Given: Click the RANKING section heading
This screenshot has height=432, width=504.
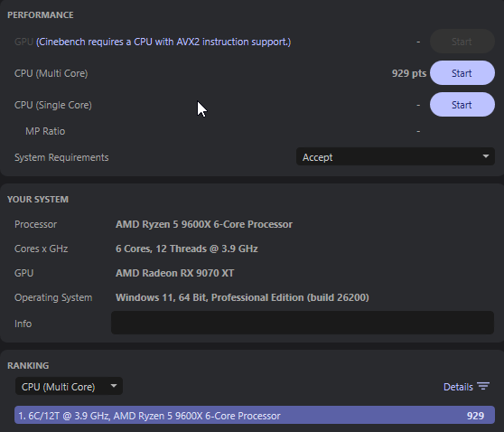Looking at the screenshot, I should (x=28, y=366).
